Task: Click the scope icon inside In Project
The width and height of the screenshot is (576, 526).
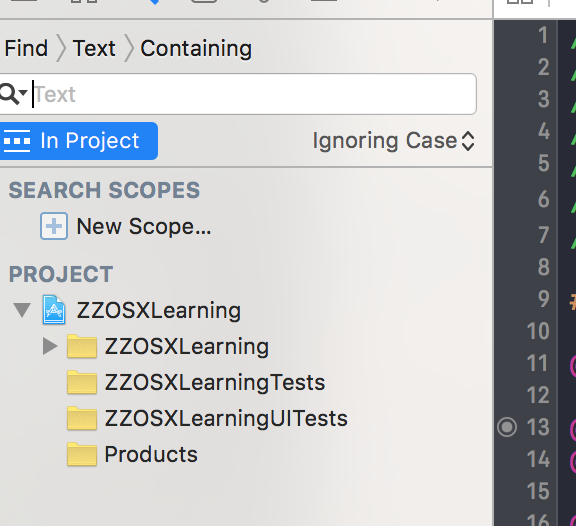Action: click(x=16, y=141)
